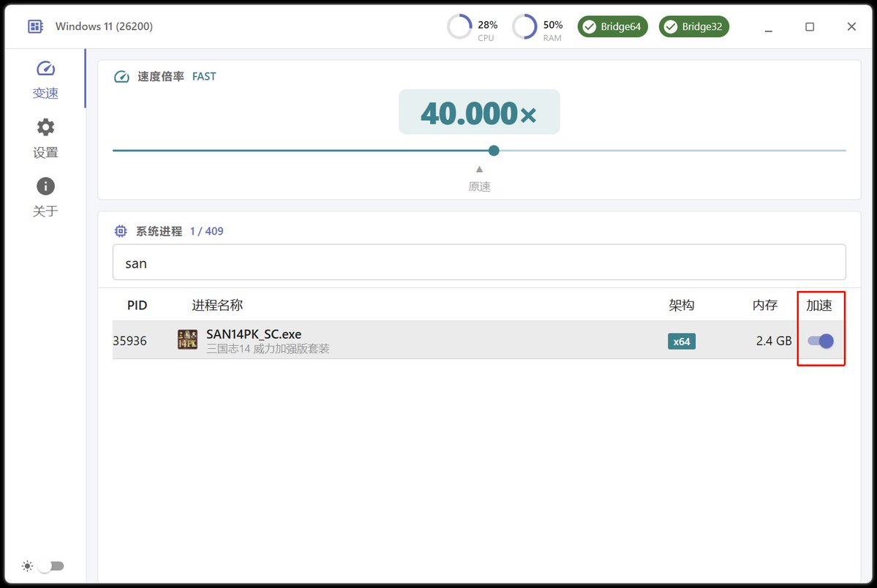Click the Bridge64 status badge
The width and height of the screenshot is (877, 588).
coord(612,26)
